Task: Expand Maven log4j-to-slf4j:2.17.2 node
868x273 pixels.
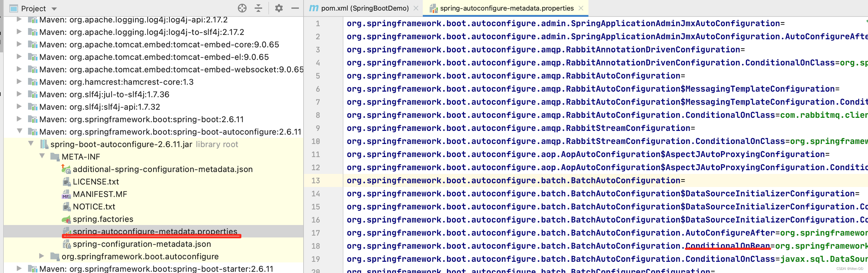Action: (19, 32)
